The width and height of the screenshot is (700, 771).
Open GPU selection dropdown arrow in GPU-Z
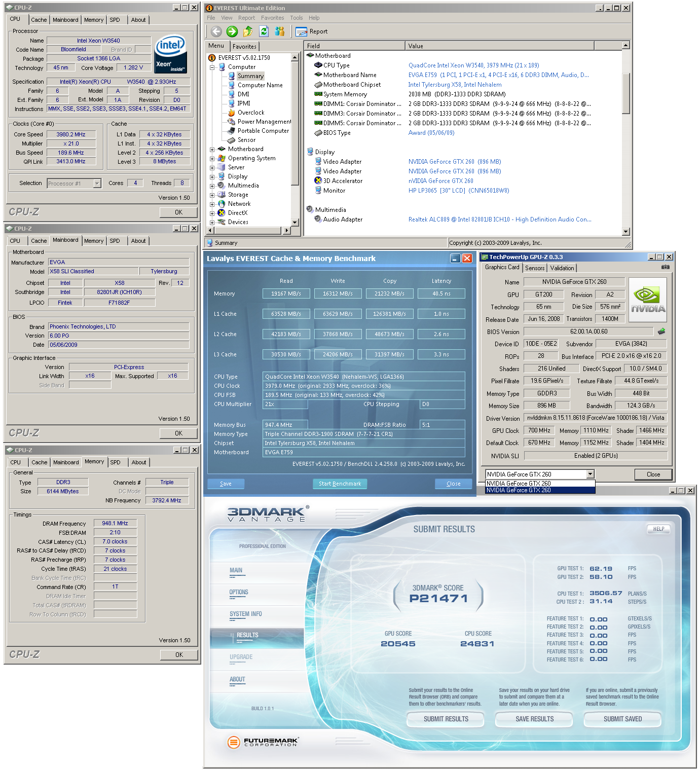coord(590,474)
